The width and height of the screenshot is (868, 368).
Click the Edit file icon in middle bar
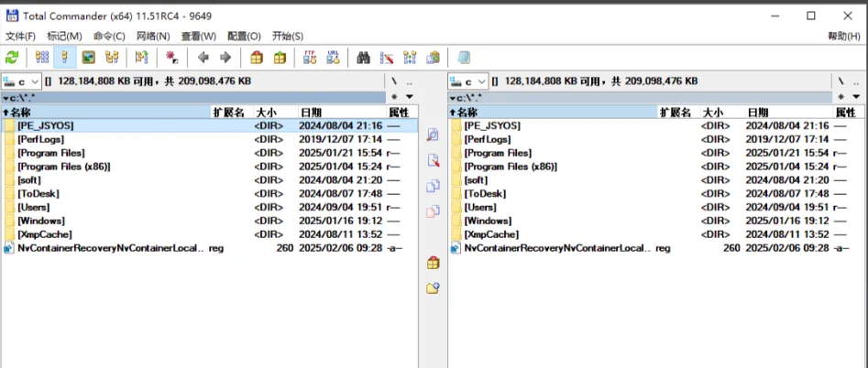pyautogui.click(x=433, y=161)
